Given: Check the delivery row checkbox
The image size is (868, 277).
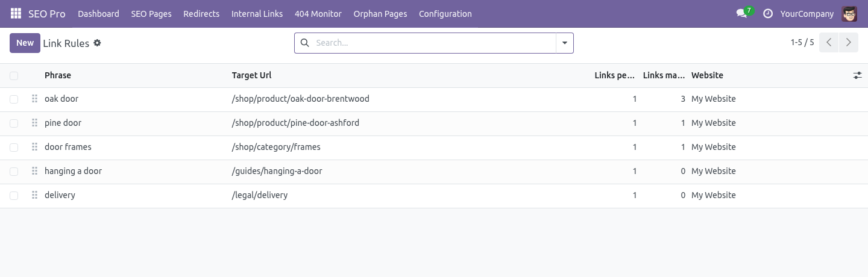Looking at the screenshot, I should pyautogui.click(x=14, y=195).
